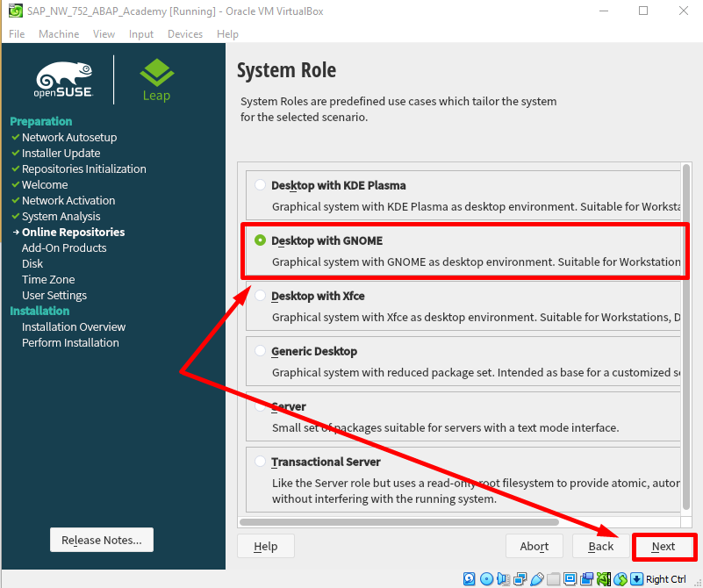Viewport: 703px width, 588px height.
Task: Click the "Disk" step in the sidebar
Action: (32, 263)
